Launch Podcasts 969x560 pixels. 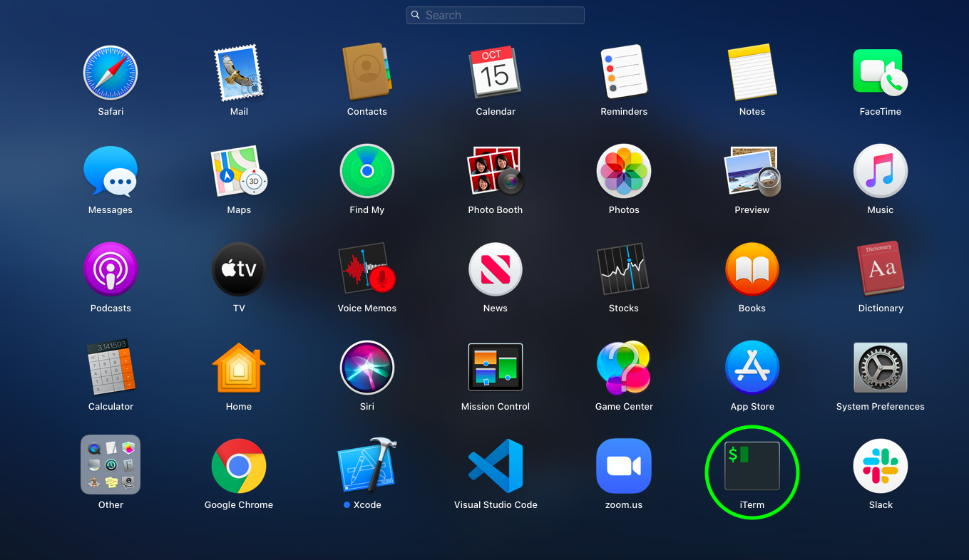click(x=111, y=269)
